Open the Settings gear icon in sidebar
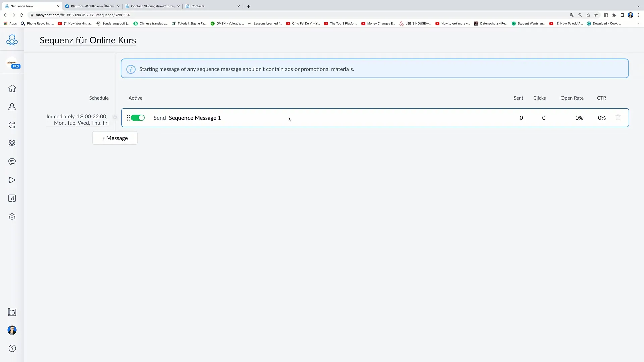644x362 pixels. click(x=12, y=217)
